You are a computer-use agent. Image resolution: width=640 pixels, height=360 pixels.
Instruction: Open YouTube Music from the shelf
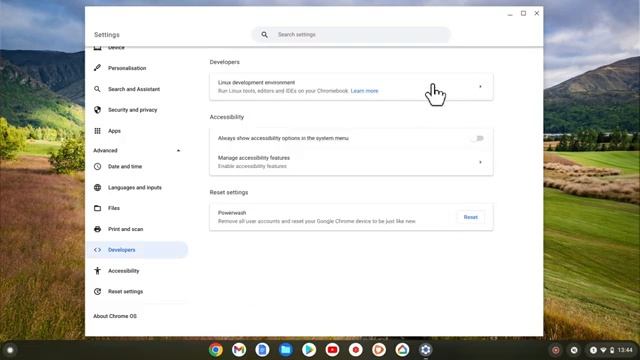coord(356,350)
